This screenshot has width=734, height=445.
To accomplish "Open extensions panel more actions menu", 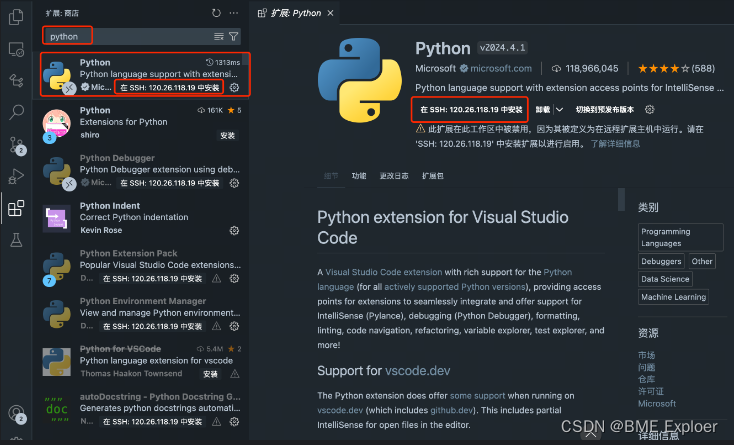I will coord(234,13).
